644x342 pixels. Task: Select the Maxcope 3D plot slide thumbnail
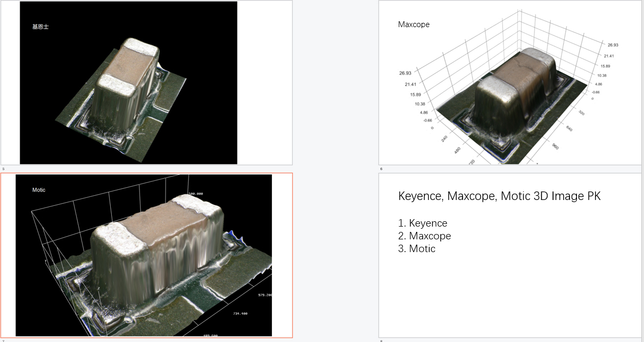pos(510,82)
